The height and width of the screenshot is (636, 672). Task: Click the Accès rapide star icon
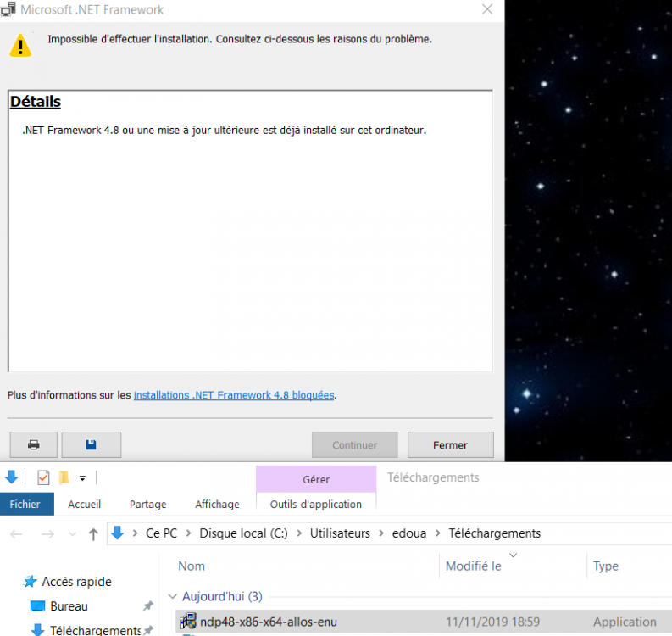(x=30, y=582)
